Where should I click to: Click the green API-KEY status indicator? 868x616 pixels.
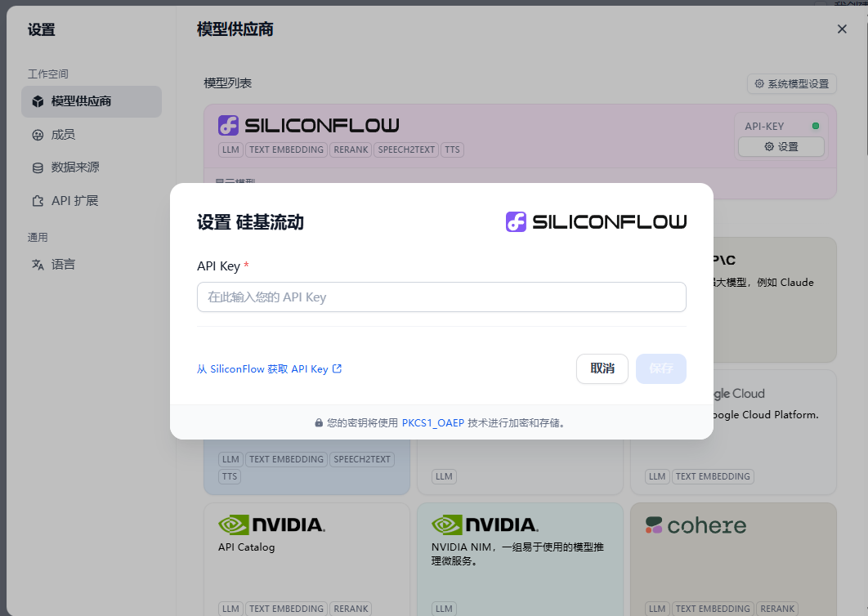click(816, 126)
